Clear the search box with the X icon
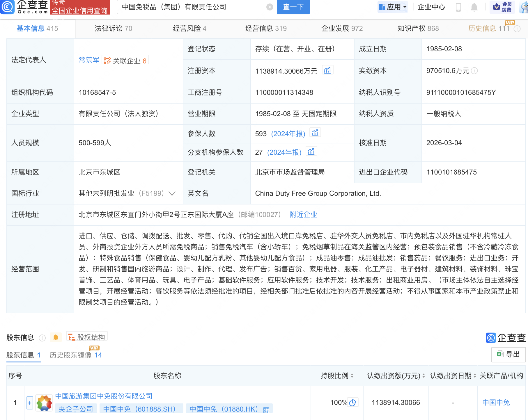This screenshot has height=420, width=528. (270, 7)
